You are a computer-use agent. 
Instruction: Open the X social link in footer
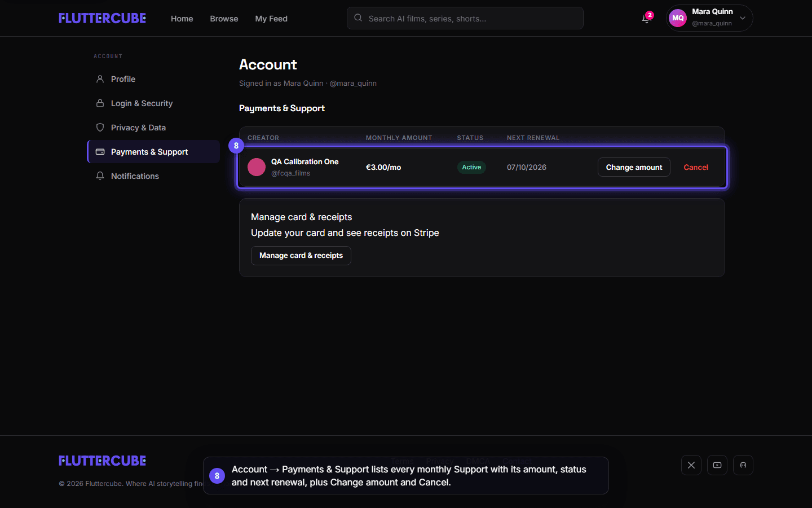(691, 465)
